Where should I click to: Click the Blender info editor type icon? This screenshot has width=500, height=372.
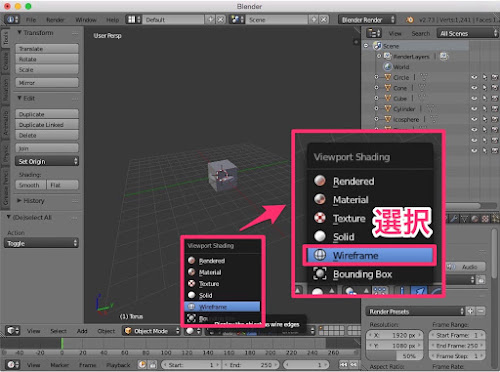[x=12, y=19]
